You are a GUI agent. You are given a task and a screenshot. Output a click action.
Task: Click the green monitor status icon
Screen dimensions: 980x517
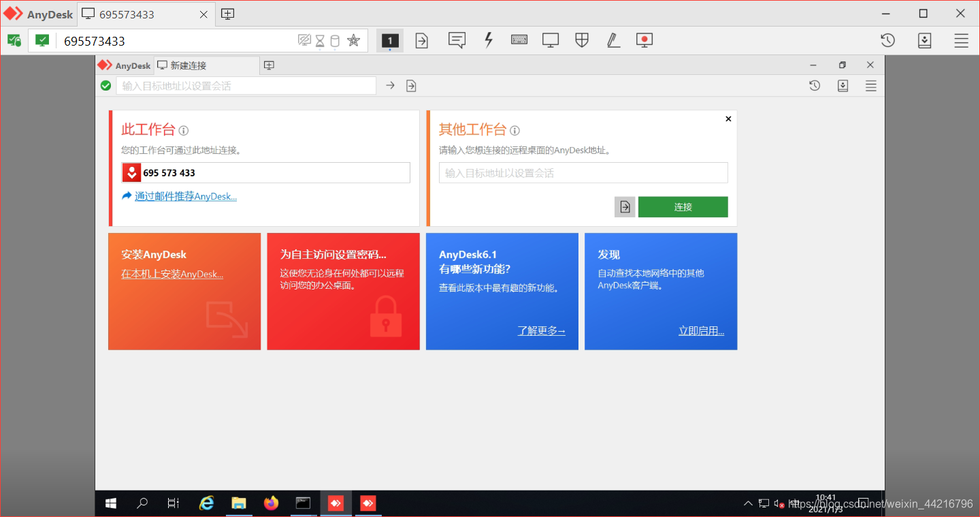pyautogui.click(x=42, y=40)
